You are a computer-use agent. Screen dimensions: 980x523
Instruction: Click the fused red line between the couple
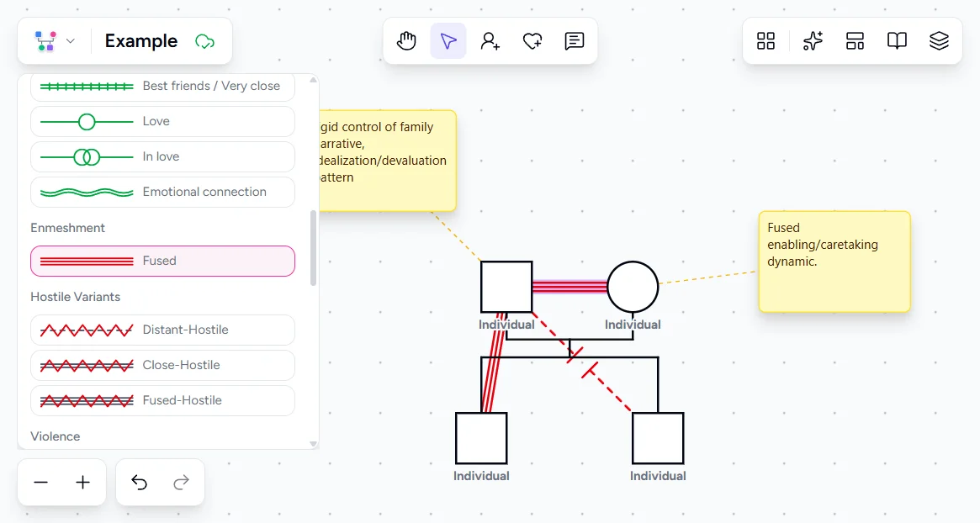coord(569,287)
